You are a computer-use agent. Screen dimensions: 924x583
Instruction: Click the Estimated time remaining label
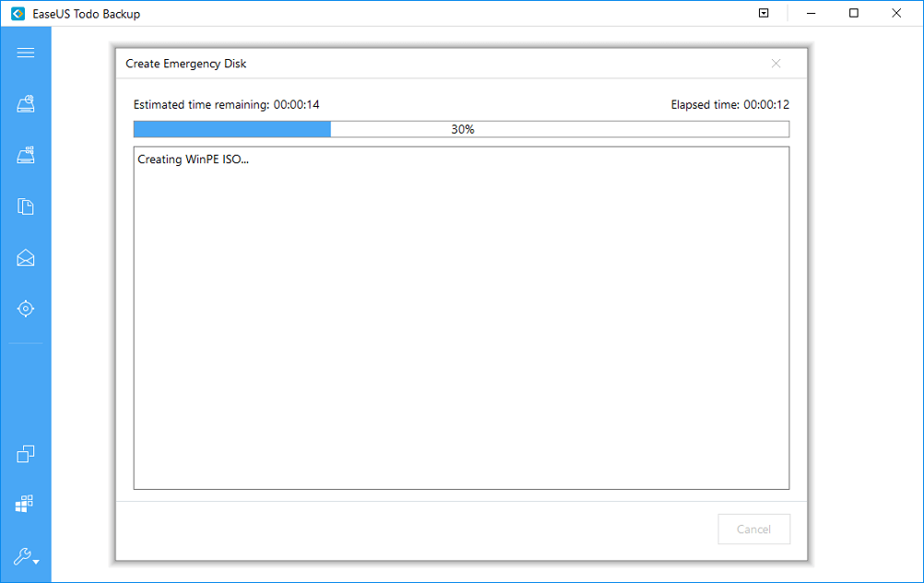coord(226,104)
